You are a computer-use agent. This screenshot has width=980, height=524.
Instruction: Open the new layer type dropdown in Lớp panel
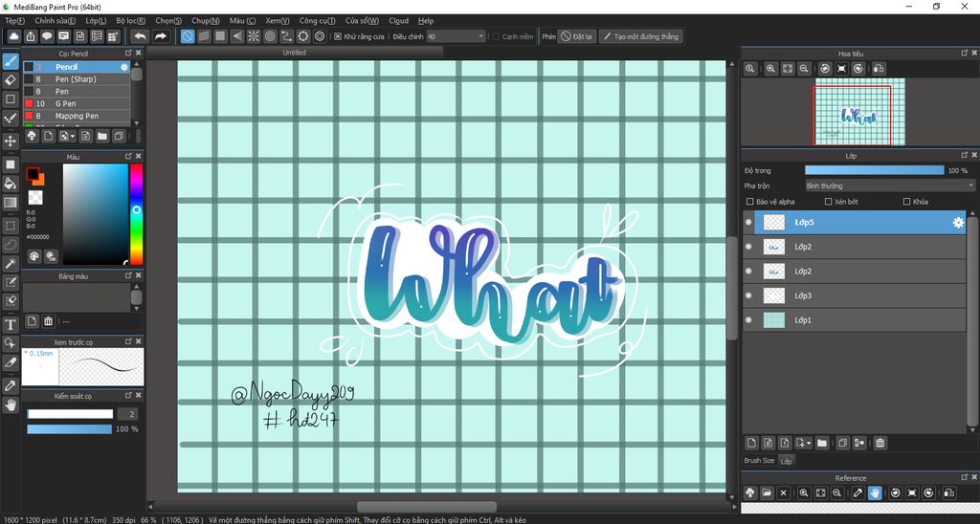(x=810, y=443)
